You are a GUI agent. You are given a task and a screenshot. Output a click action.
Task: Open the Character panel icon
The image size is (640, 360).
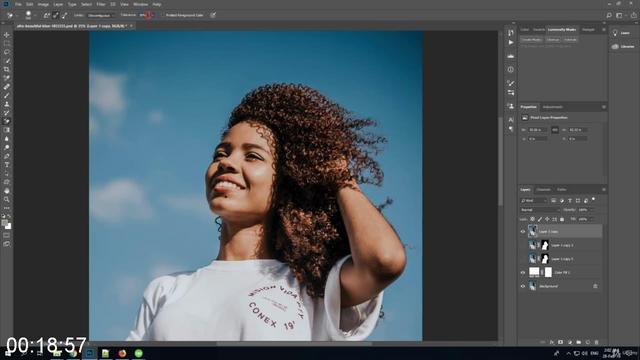coord(511,120)
